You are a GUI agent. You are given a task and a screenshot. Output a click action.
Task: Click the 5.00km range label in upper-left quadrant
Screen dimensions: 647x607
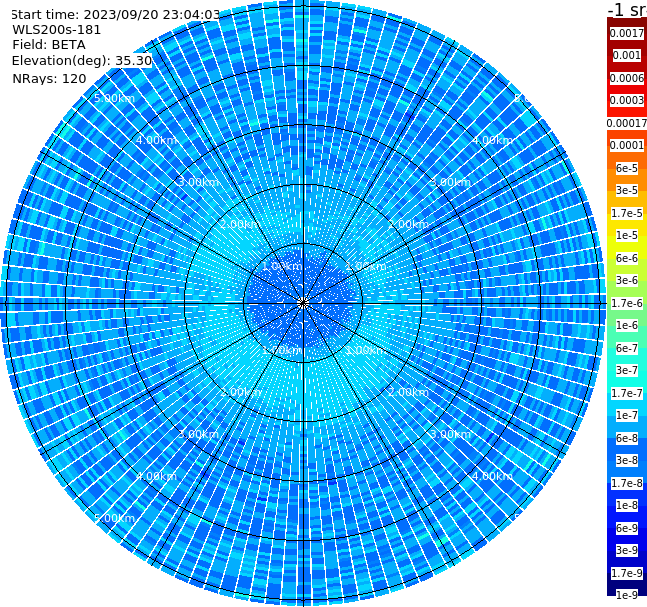pos(114,99)
